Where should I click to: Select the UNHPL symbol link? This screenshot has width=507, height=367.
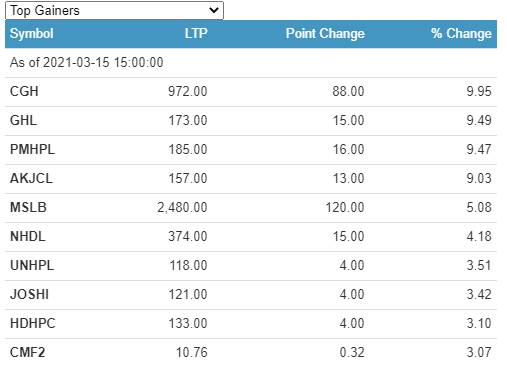(32, 265)
